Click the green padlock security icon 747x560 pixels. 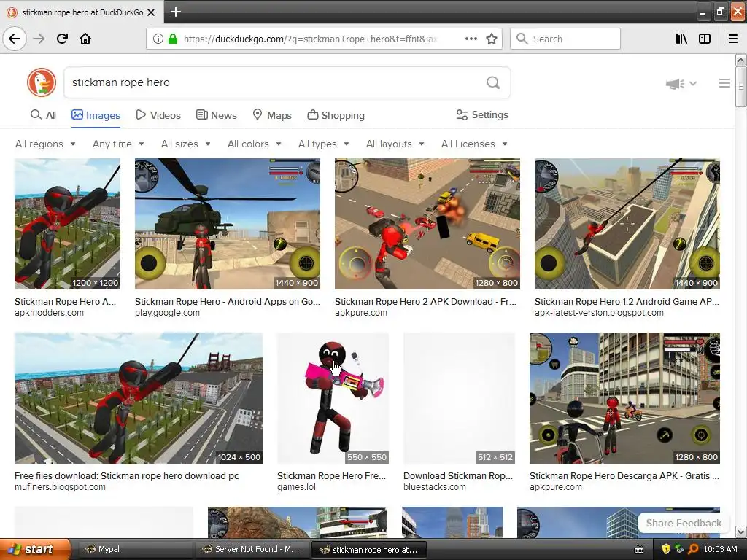pyautogui.click(x=173, y=39)
